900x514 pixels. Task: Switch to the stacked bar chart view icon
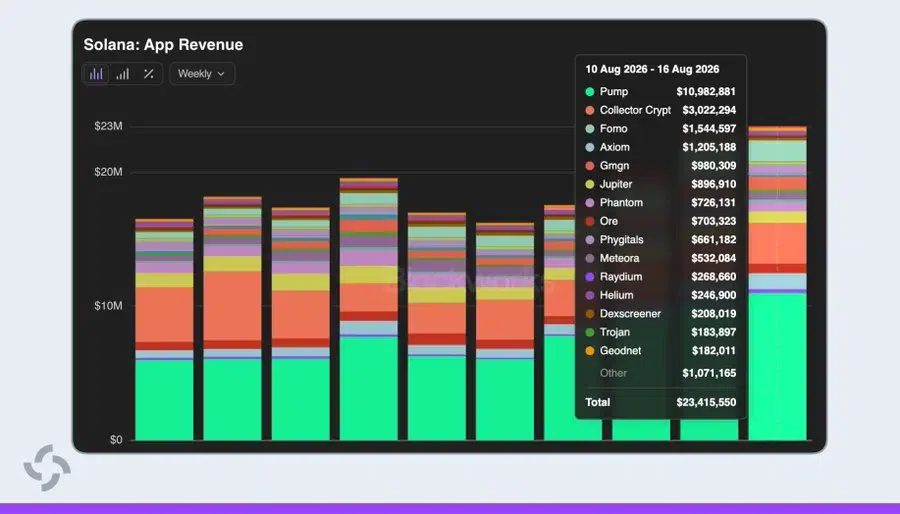point(123,74)
